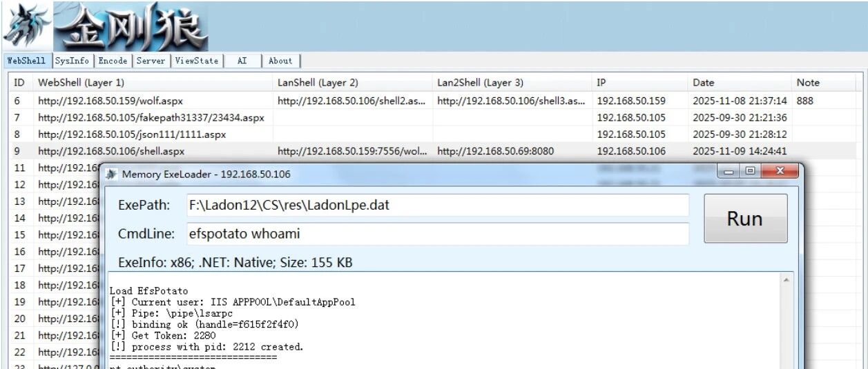This screenshot has height=369, width=868.
Task: Click the 'binding ok' output line
Action: 204,324
